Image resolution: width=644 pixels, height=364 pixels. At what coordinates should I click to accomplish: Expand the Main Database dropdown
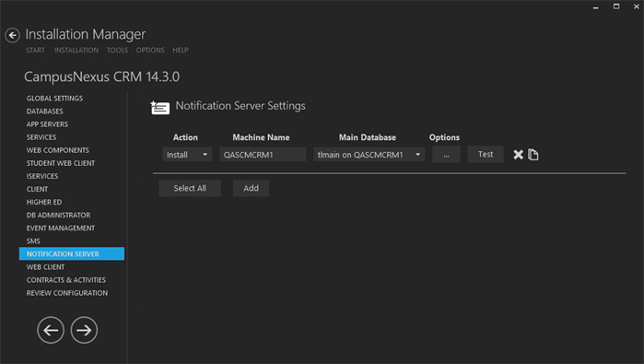click(x=369, y=155)
